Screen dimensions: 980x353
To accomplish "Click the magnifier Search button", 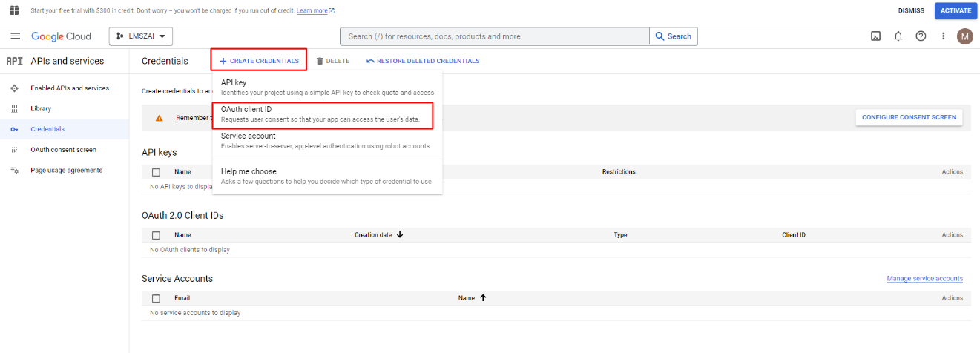I will (674, 36).
